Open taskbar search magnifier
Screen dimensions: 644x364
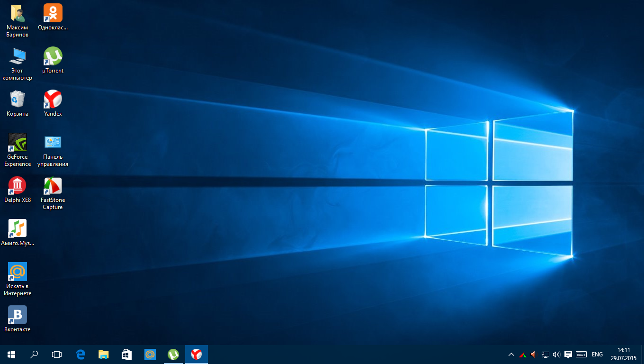(34, 354)
